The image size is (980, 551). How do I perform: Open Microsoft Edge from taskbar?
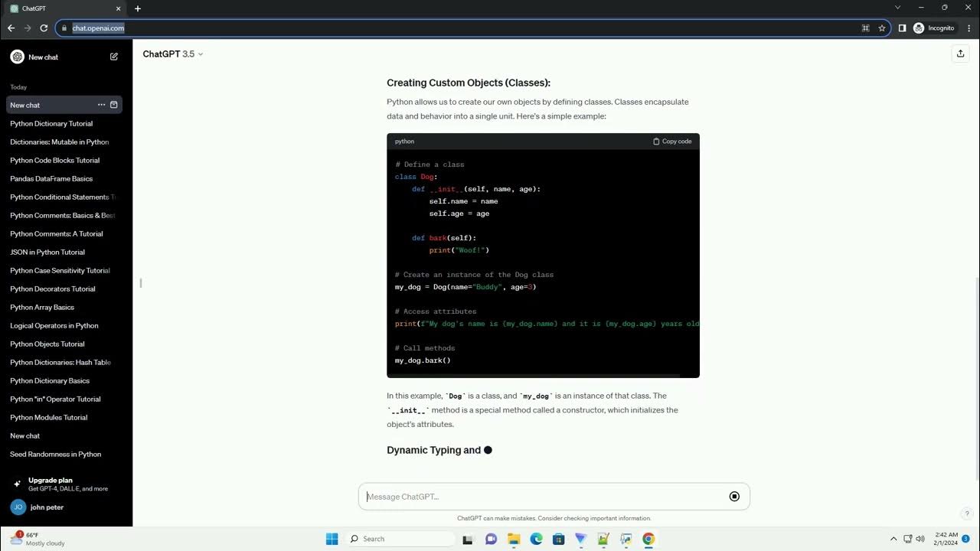(536, 539)
